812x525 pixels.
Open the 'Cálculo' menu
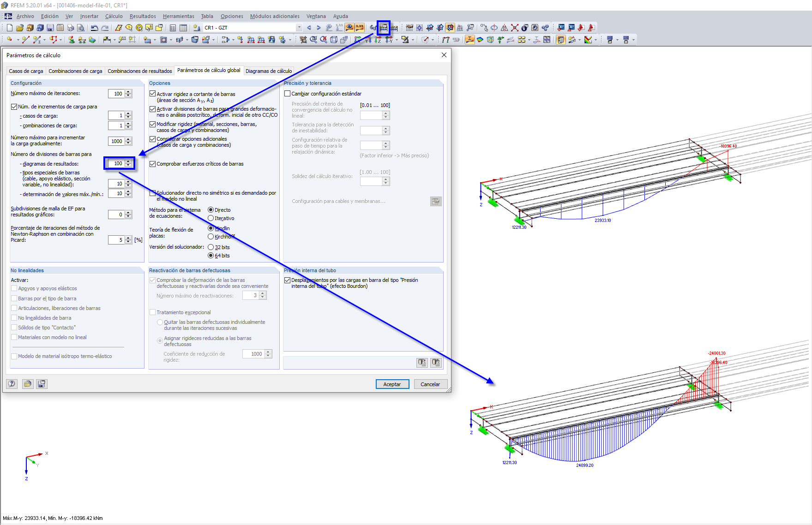click(x=114, y=16)
